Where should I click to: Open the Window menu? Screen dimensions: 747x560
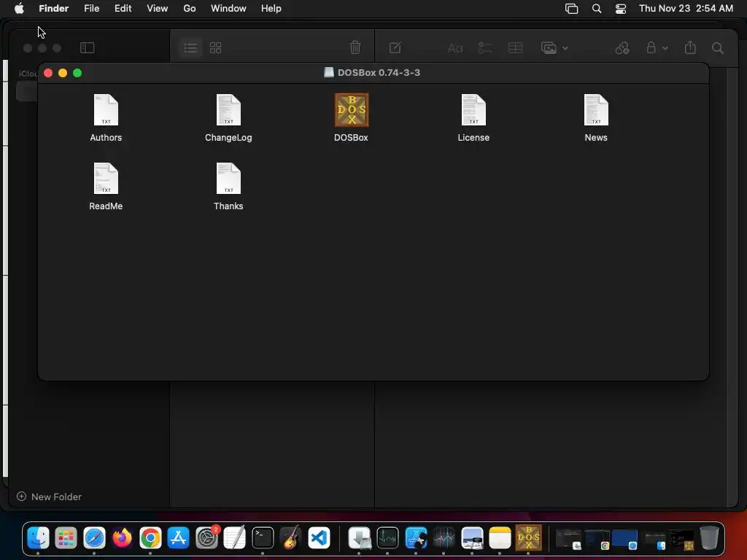pyautogui.click(x=228, y=8)
